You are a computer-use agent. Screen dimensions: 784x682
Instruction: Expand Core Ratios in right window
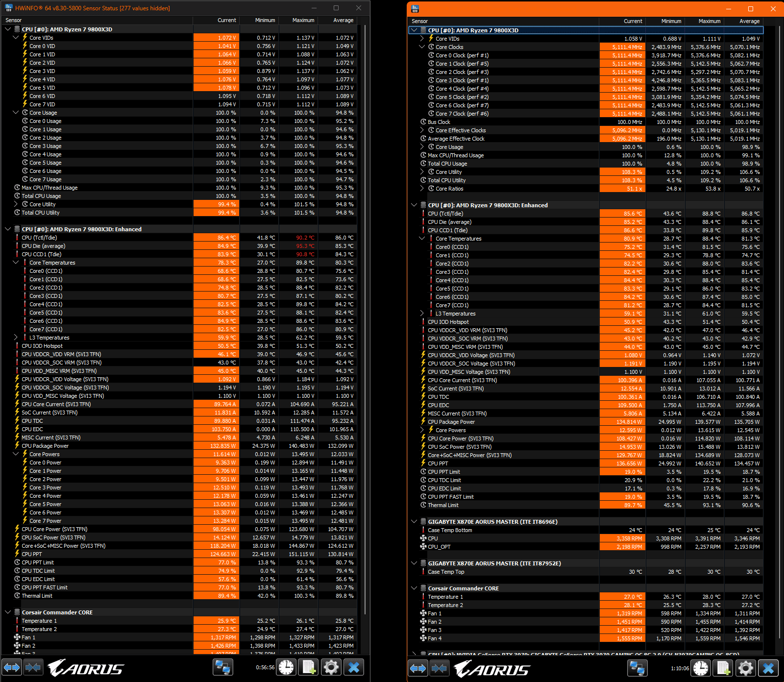tap(422, 189)
